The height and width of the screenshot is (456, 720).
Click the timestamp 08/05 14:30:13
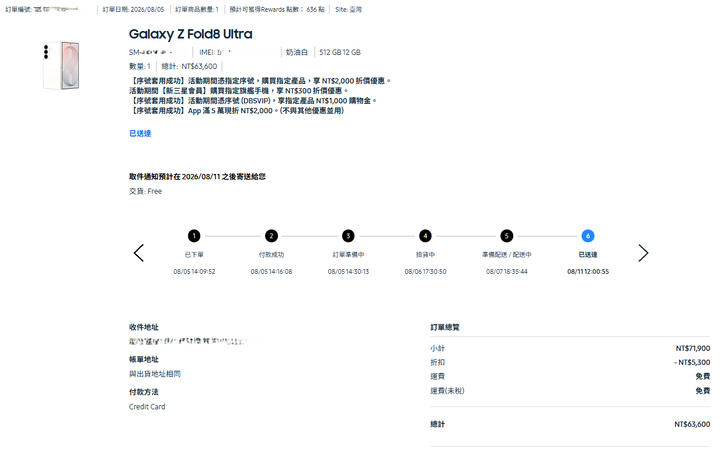coord(348,271)
